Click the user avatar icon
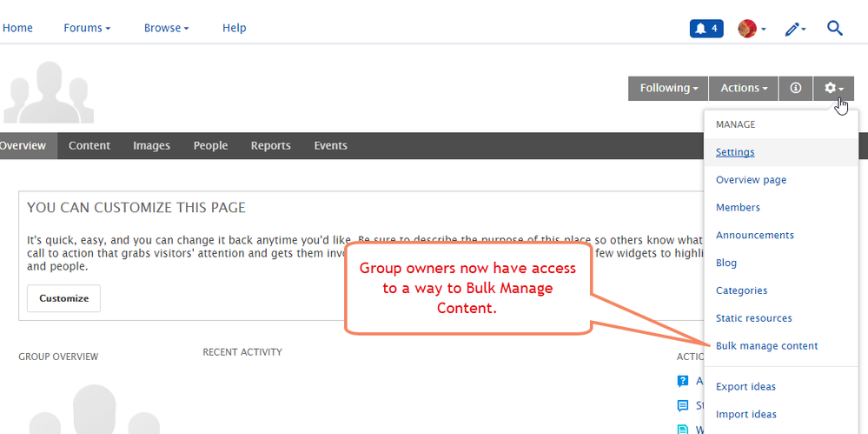868x434 pixels. pyautogui.click(x=747, y=29)
